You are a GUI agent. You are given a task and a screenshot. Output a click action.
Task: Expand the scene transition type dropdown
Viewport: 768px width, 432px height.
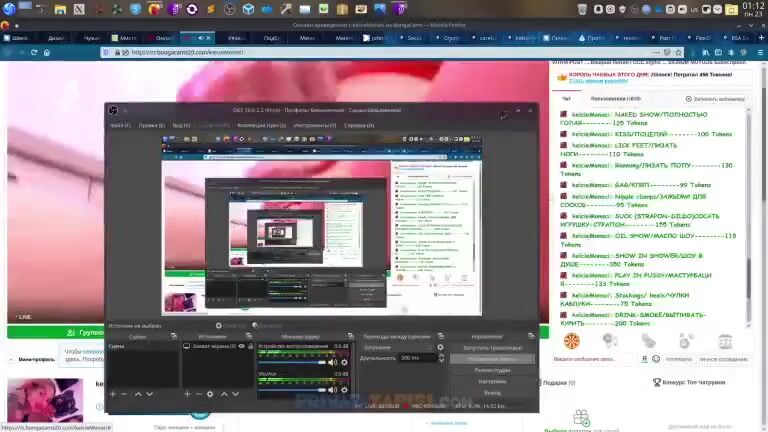point(398,347)
